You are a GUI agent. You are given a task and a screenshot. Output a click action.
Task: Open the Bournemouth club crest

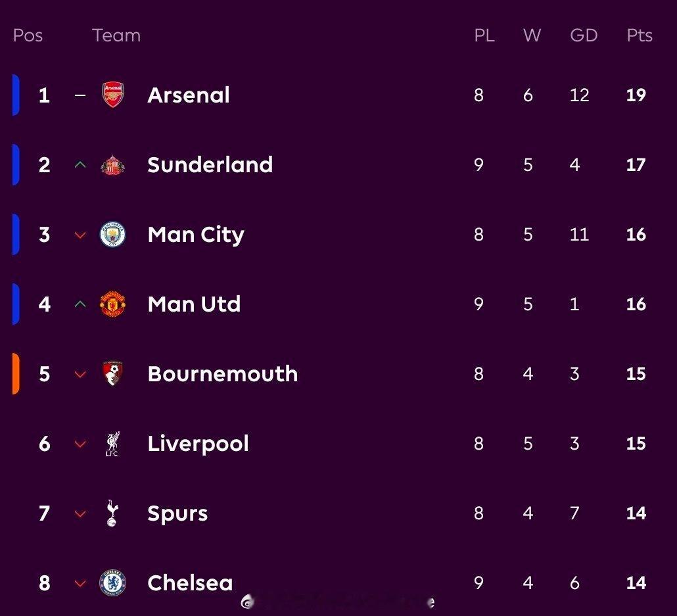click(x=112, y=374)
